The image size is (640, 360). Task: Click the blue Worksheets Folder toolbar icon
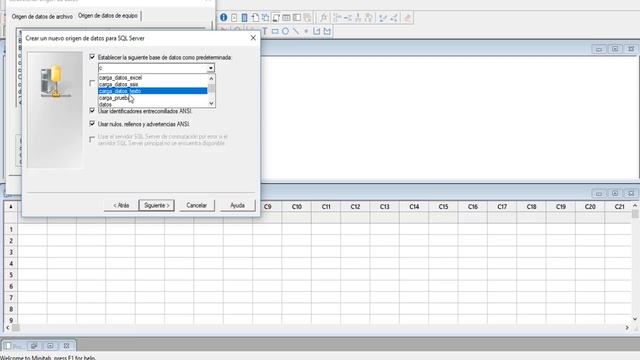[244, 18]
